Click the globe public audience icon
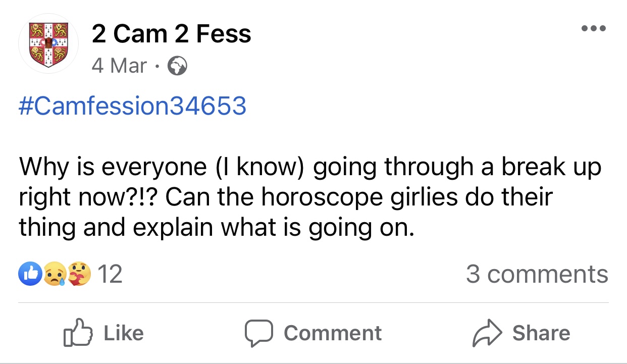Image resolution: width=627 pixels, height=364 pixels. click(177, 66)
